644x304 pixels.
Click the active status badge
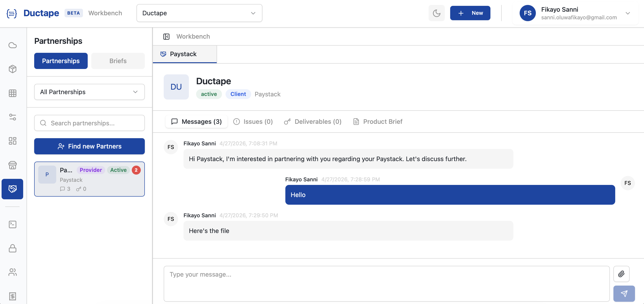[x=209, y=94]
